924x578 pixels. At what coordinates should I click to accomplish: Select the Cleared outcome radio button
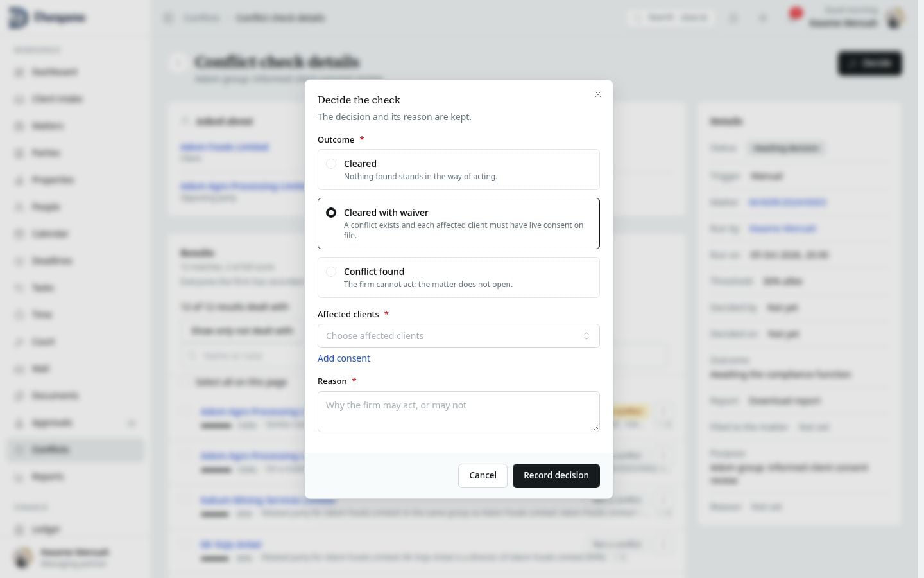[331, 164]
